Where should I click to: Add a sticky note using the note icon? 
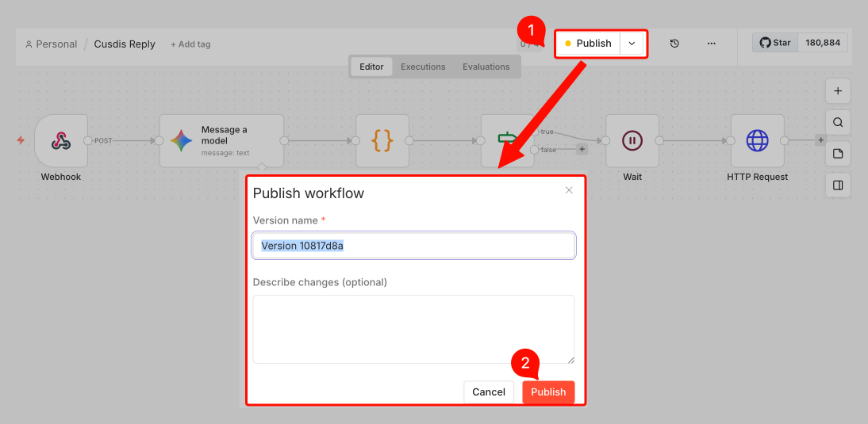coord(838,154)
